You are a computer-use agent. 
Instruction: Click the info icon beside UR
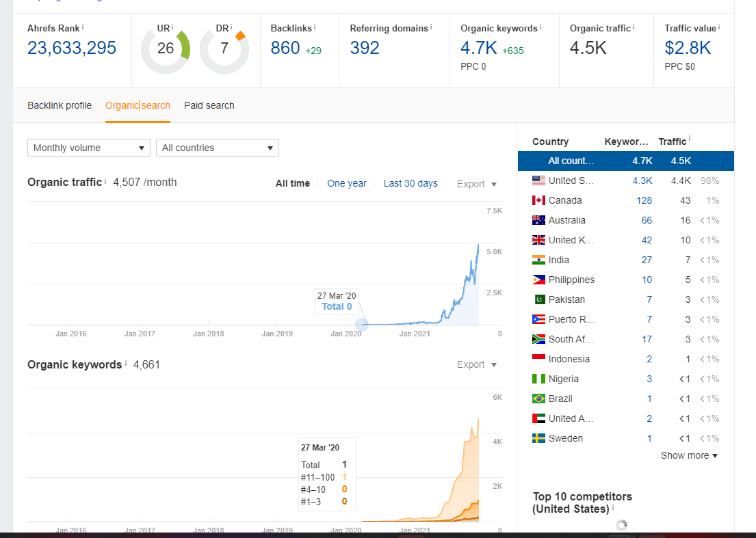172,27
